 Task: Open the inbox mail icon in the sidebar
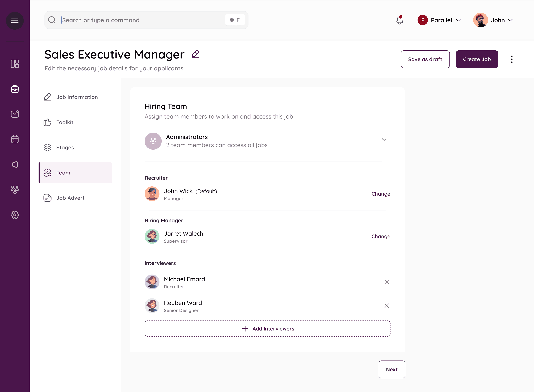(15, 114)
